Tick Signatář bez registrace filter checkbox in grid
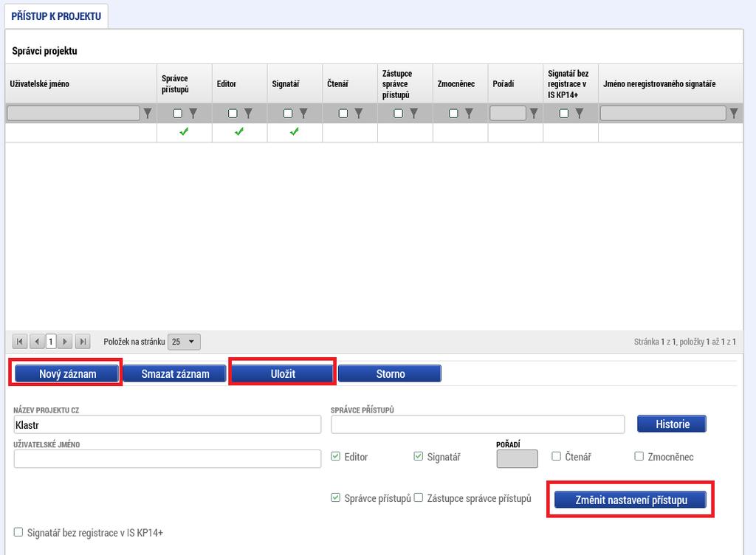 tap(563, 113)
